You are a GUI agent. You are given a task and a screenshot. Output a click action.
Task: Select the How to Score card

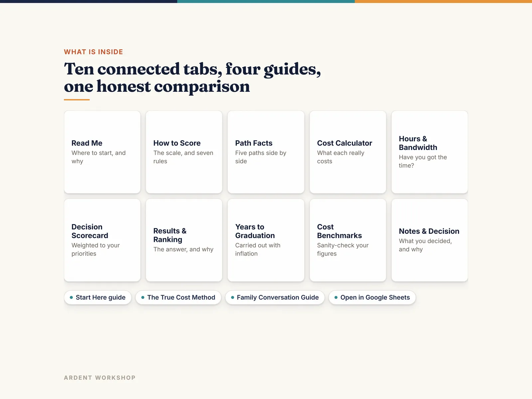tap(184, 152)
